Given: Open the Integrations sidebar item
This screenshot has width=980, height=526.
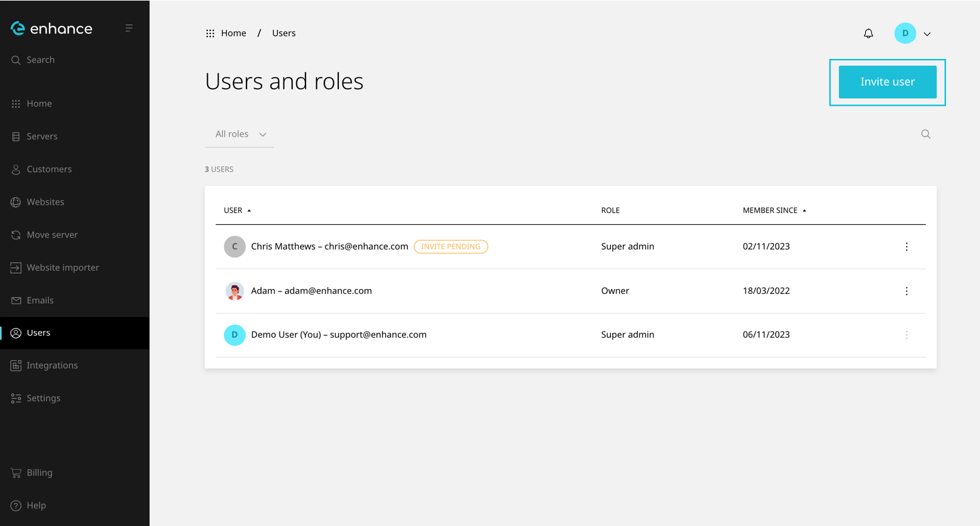Looking at the screenshot, I should (x=52, y=366).
